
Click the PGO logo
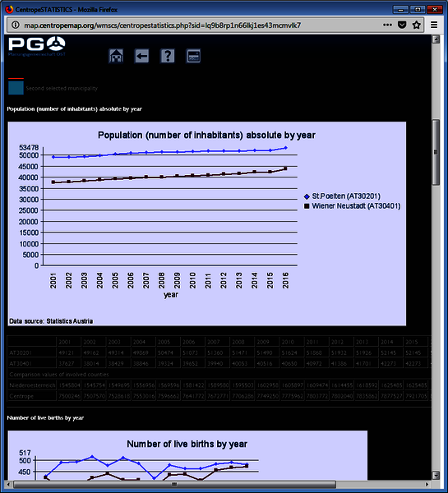(x=37, y=46)
